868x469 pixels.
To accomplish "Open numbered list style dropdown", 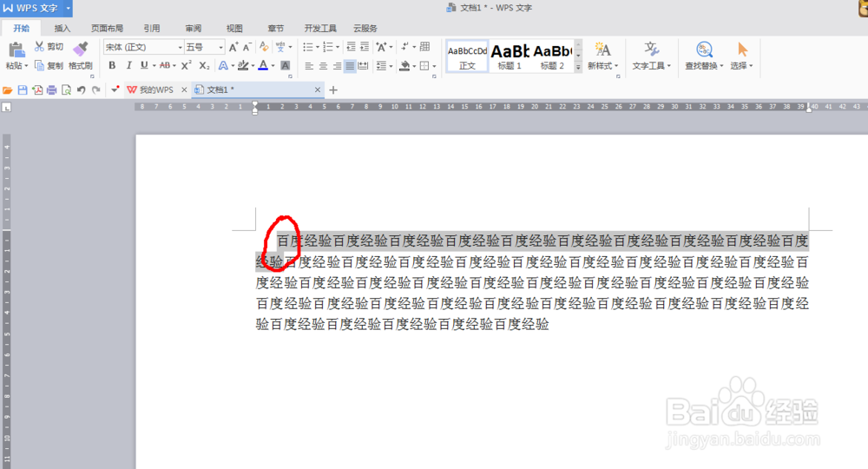I will click(x=337, y=47).
